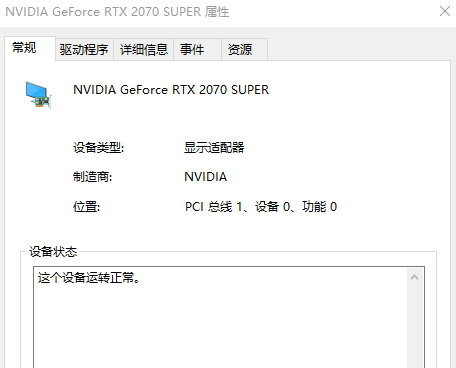The height and width of the screenshot is (368, 456).
Task: Click the display adapter device icon
Action: tap(38, 95)
